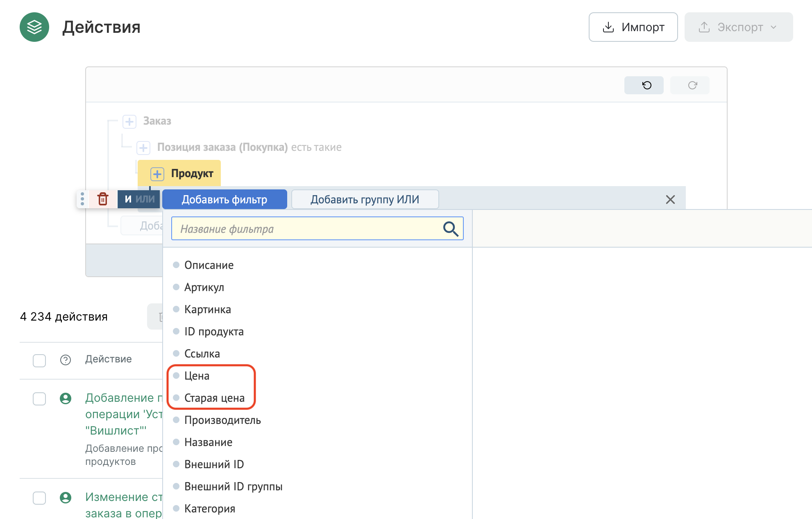Click the green layers logo icon
This screenshot has height=519, width=812.
tap(34, 27)
